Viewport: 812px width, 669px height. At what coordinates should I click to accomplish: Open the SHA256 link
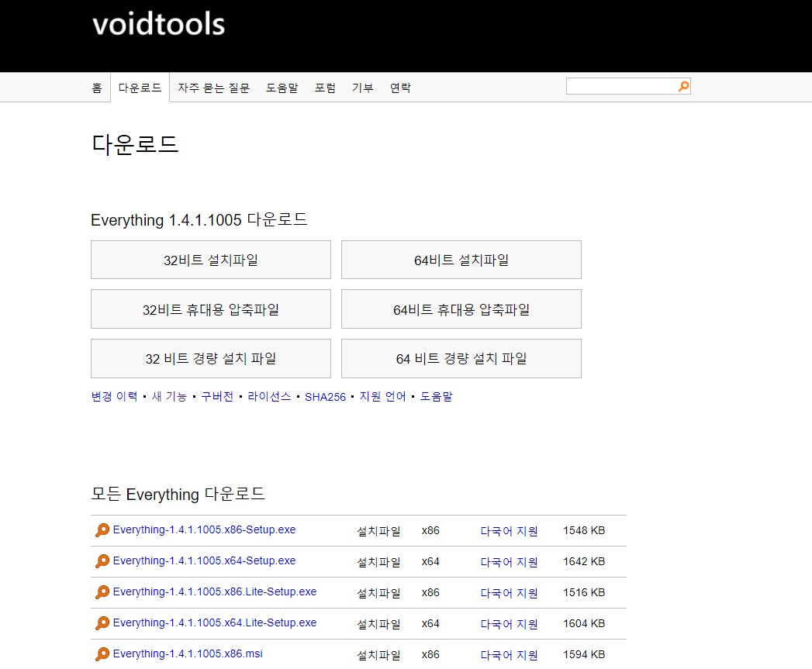pyautogui.click(x=325, y=397)
